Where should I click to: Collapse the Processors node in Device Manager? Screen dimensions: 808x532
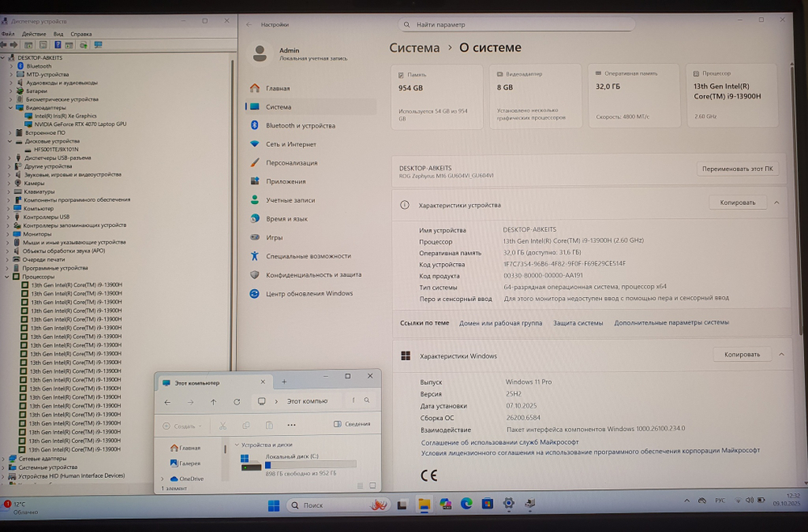click(8, 276)
